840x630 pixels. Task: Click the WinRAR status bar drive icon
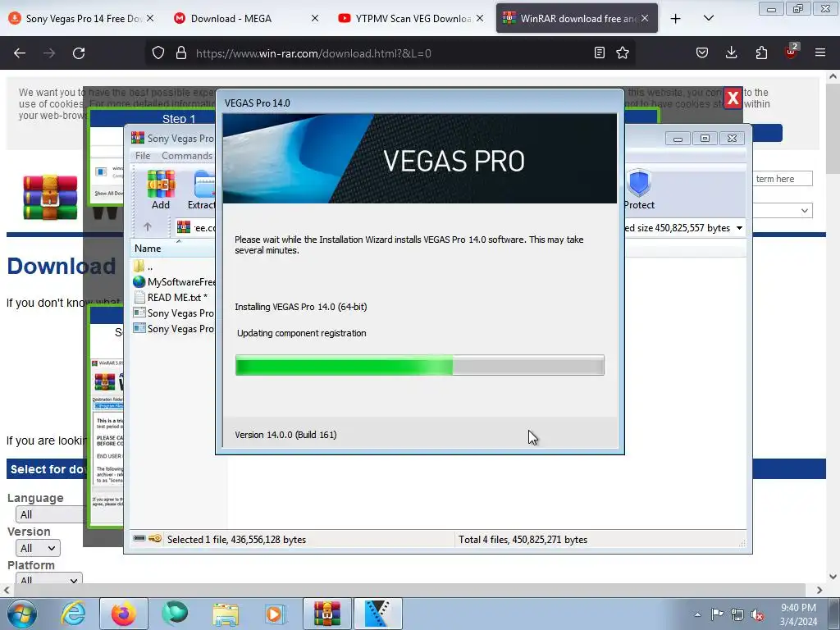tap(139, 538)
